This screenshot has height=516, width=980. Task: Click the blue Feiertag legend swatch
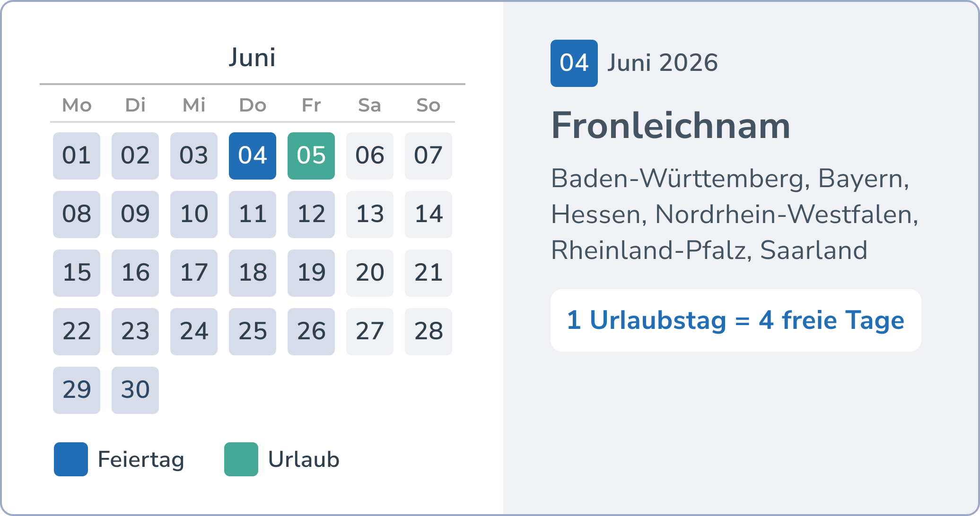(70, 459)
